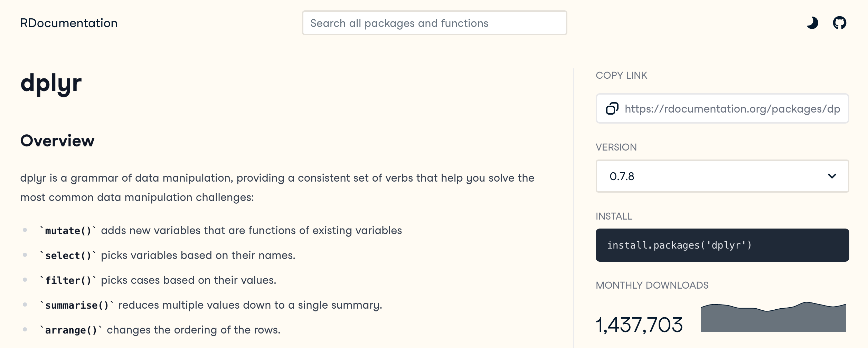Click the copy link icon
This screenshot has height=348, width=868.
[612, 109]
